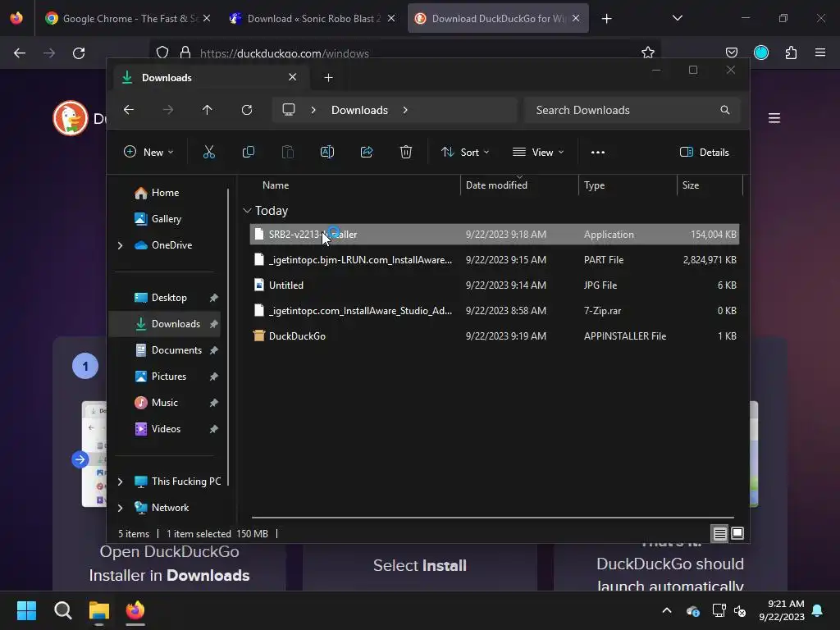Click the search magnifier in Search Downloads
Viewport: 840px width, 630px height.
tap(725, 110)
